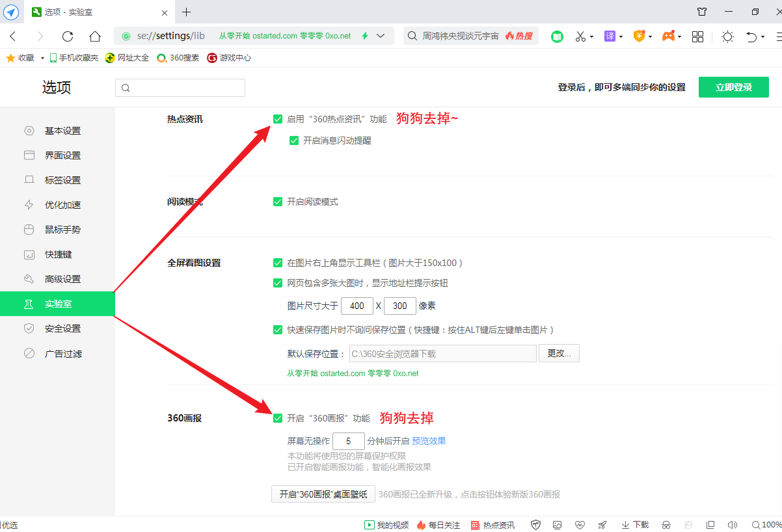Screen dimensions: 782x532
Task: Open 游戏中心 bookmark
Action: pos(229,58)
